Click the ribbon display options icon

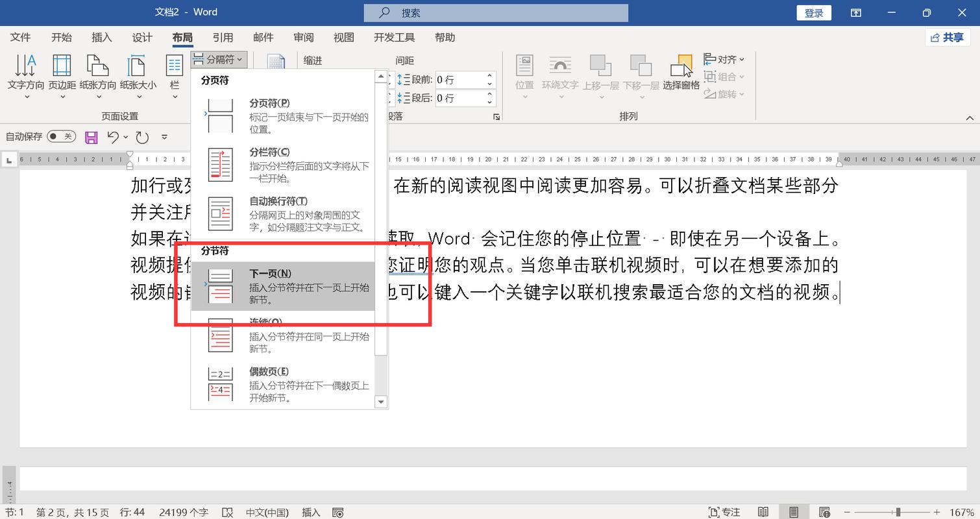856,13
